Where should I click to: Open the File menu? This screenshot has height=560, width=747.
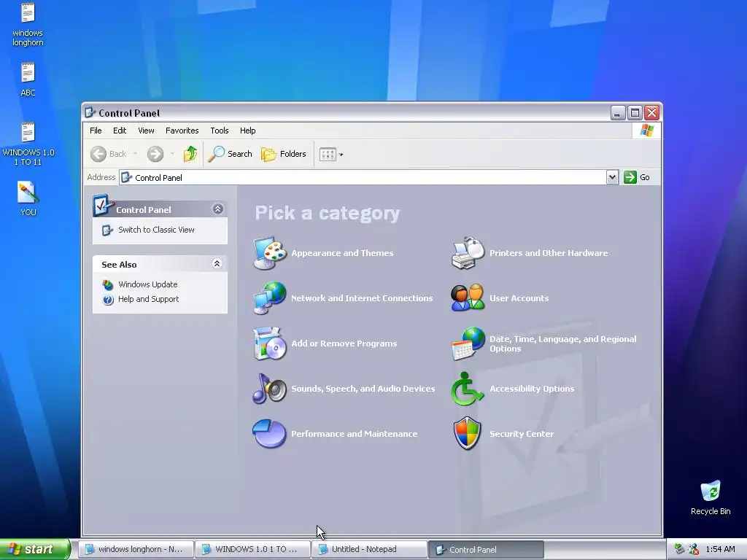[96, 131]
